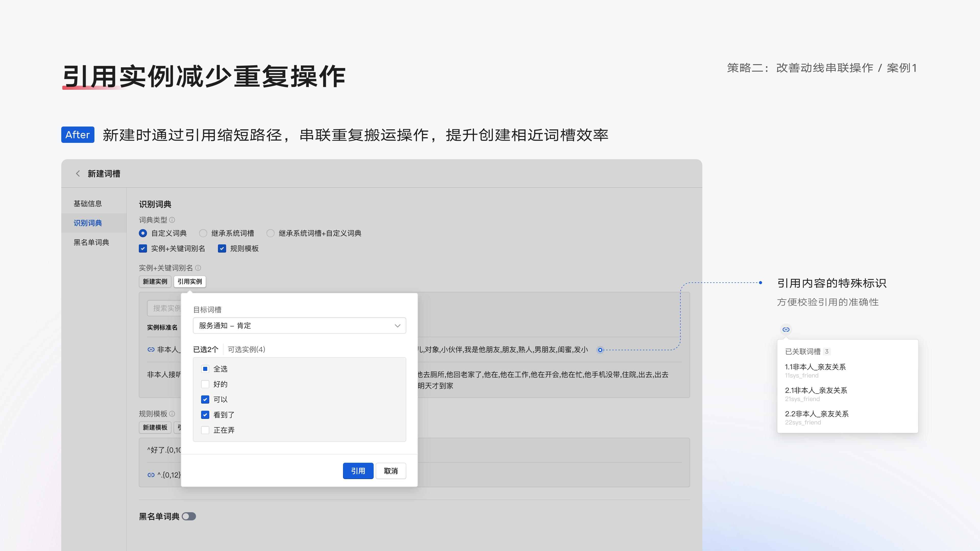
Task: Open 识别词典 in the sidebar
Action: (88, 223)
